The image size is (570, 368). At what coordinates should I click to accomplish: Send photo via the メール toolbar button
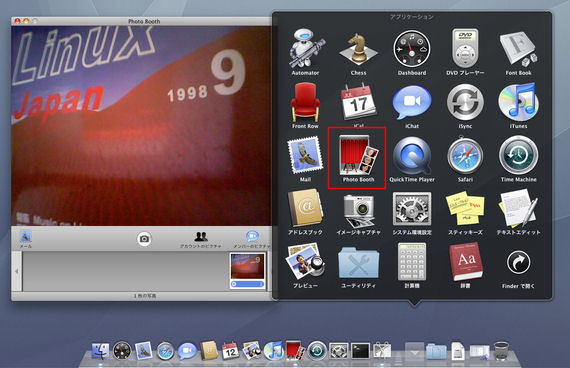(25, 239)
